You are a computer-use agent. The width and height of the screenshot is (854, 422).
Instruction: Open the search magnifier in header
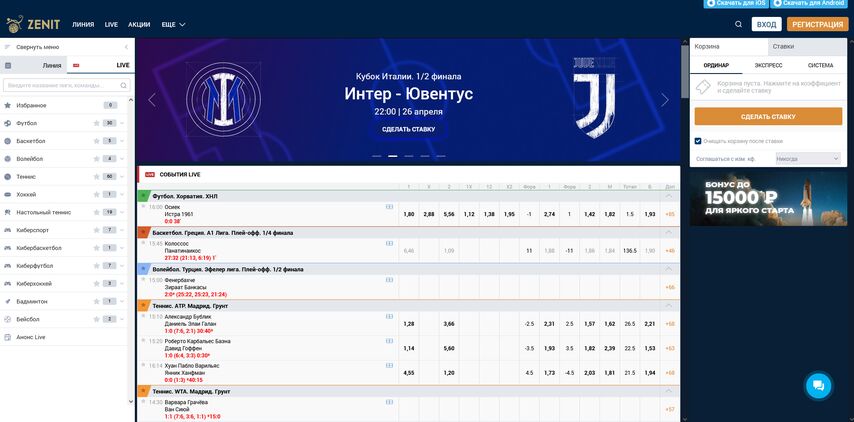pos(738,24)
